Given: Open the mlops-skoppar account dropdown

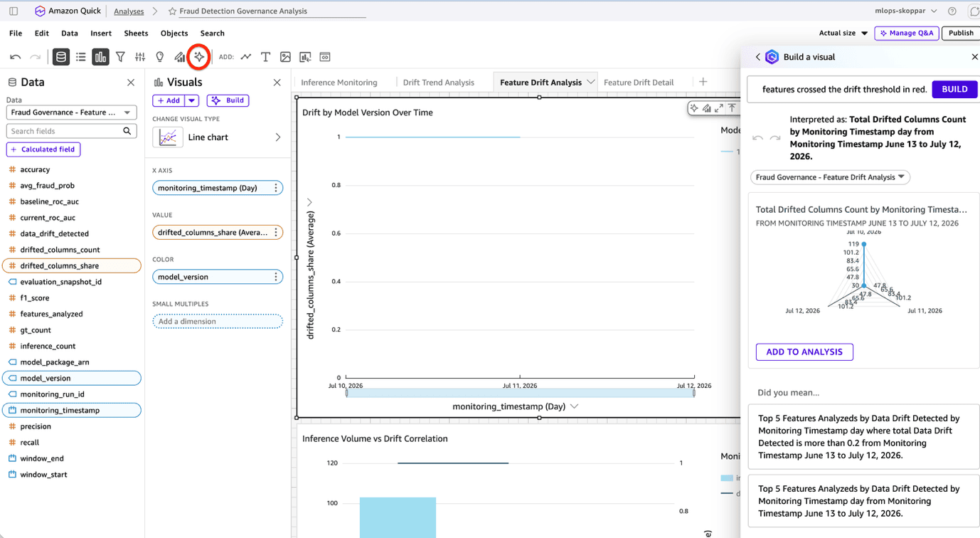Looking at the screenshot, I should pyautogui.click(x=906, y=11).
